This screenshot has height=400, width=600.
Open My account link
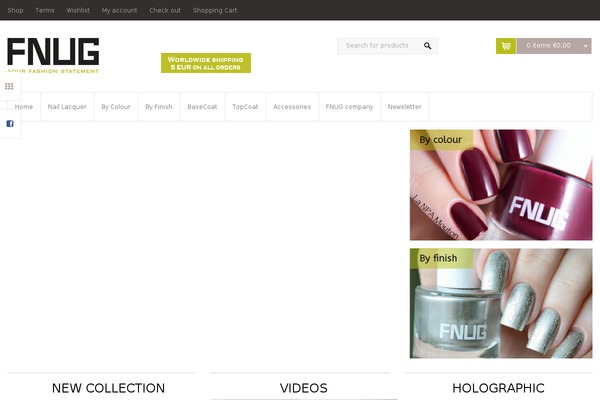[119, 10]
